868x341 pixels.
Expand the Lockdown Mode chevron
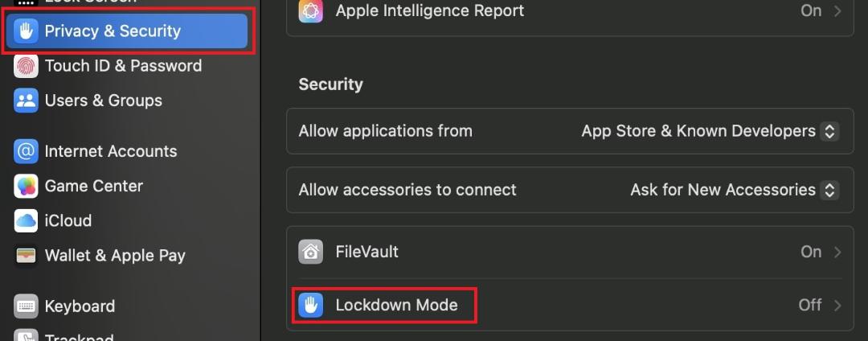click(837, 305)
